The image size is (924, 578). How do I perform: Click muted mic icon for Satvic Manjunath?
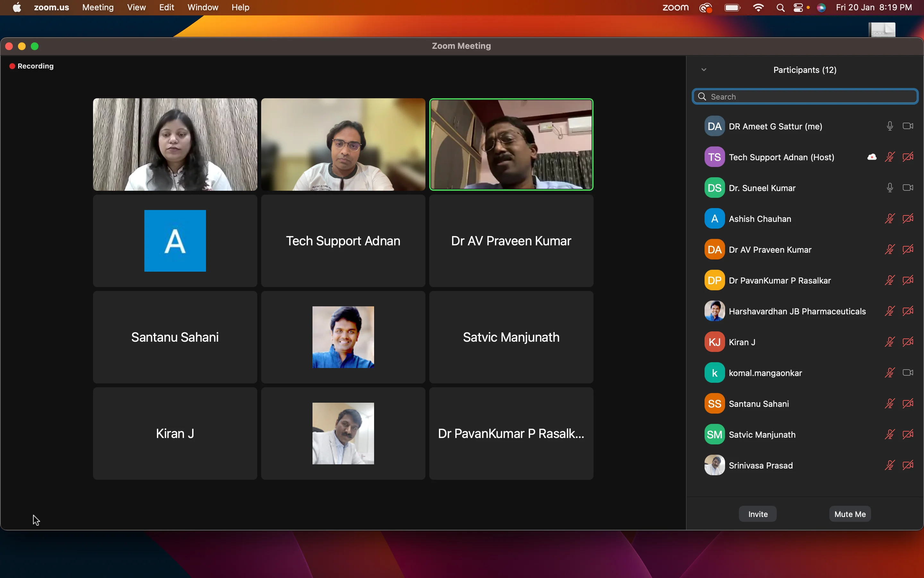coord(890,435)
